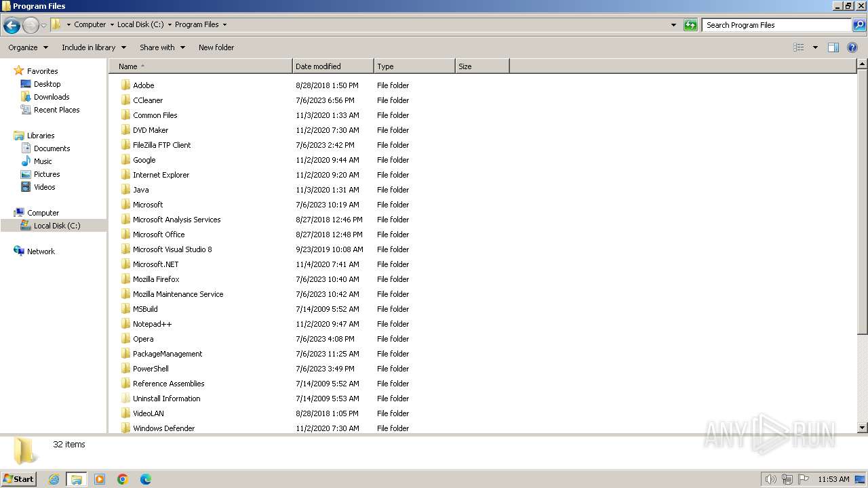Select the Internet Explorer folder icon

125,175
